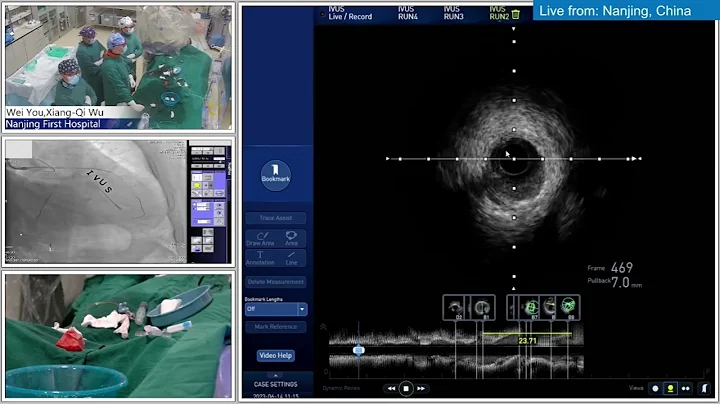
Task: Click the Delete Measurement button
Action: point(276,282)
